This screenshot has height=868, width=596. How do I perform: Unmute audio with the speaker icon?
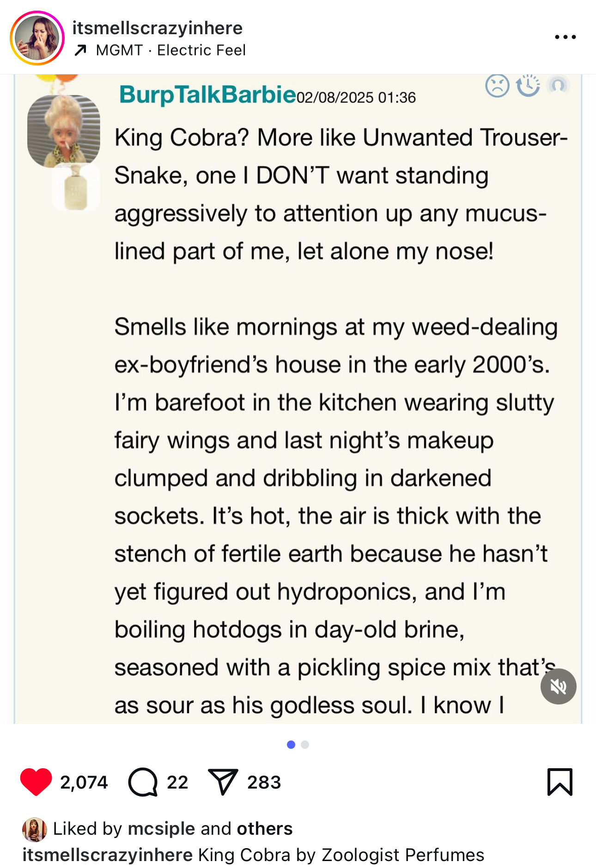[x=558, y=686]
